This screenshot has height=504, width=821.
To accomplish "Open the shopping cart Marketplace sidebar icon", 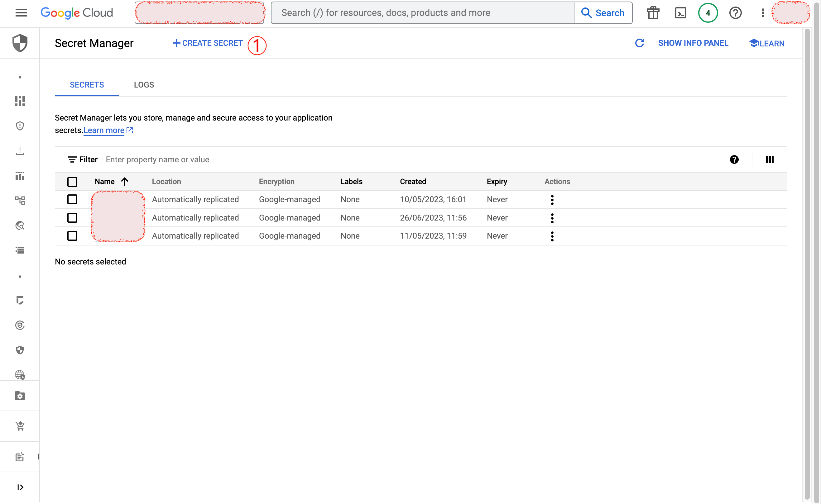I will tap(20, 426).
